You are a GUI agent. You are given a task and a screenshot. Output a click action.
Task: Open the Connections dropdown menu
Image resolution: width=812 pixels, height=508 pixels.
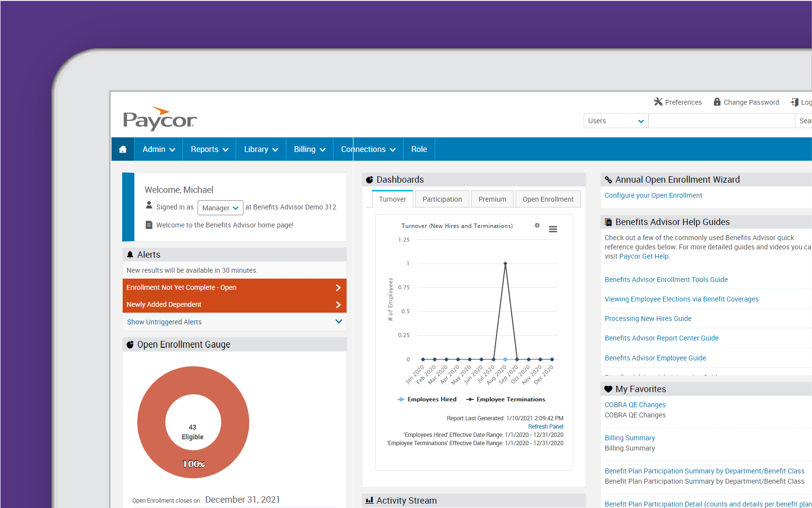[368, 149]
